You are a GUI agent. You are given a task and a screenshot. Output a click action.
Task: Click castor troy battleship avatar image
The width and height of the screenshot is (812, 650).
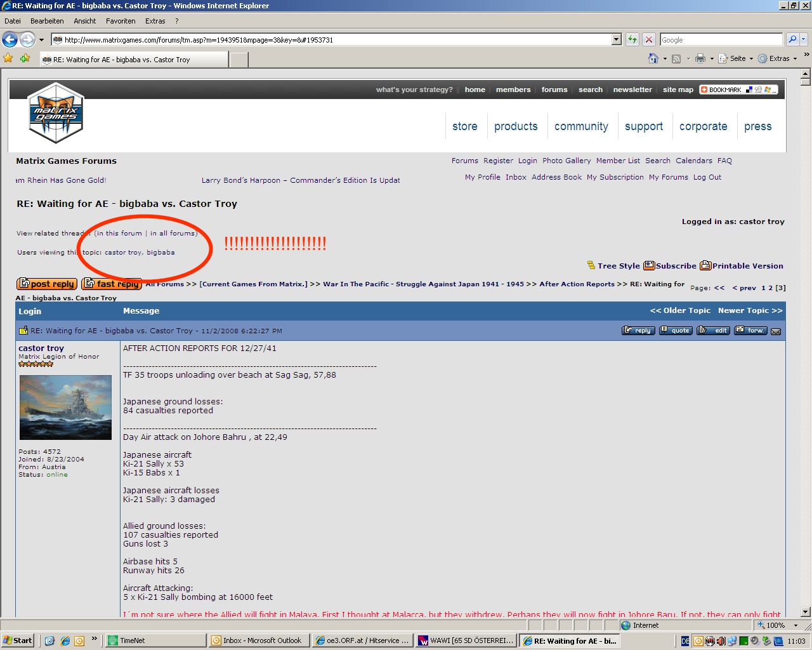[65, 407]
